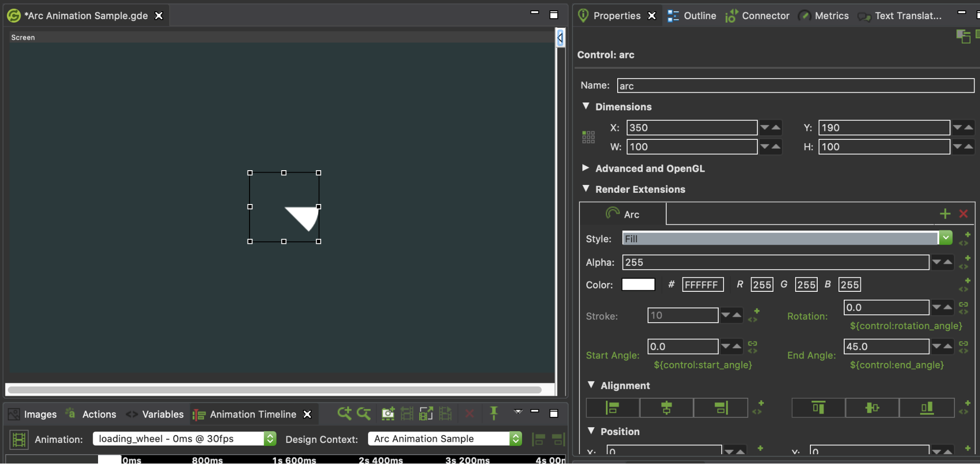Click the align-left icon right of Design Context
Screen dimensions: 980x464
pyautogui.click(x=538, y=439)
